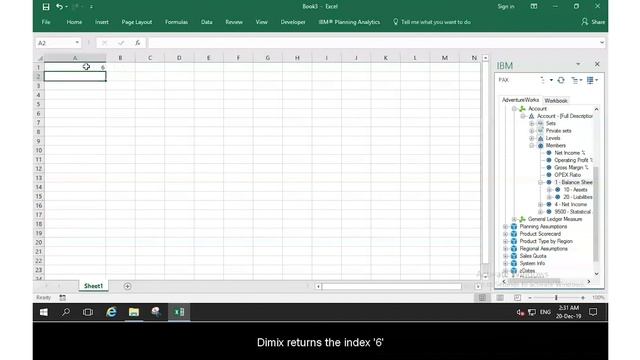Open the ribbon display options
This screenshot has height=360, width=640.
[533, 6]
